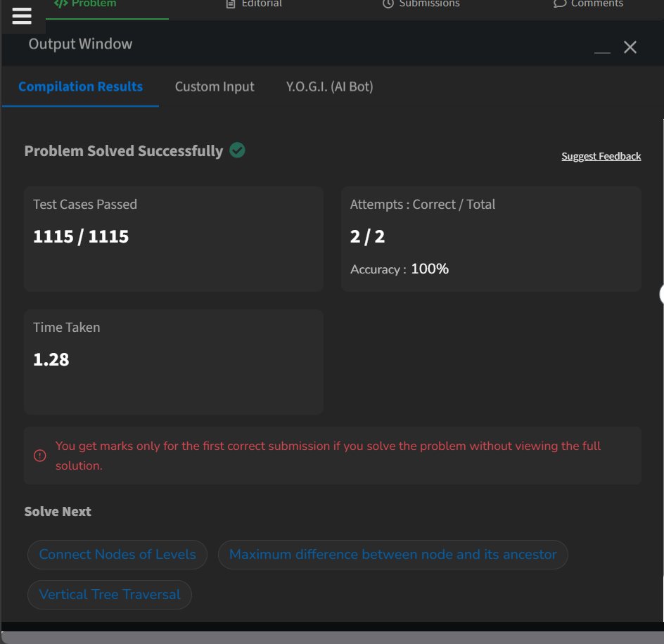The height and width of the screenshot is (644, 664).
Task: Open the hamburger menu icon
Action: 22,16
